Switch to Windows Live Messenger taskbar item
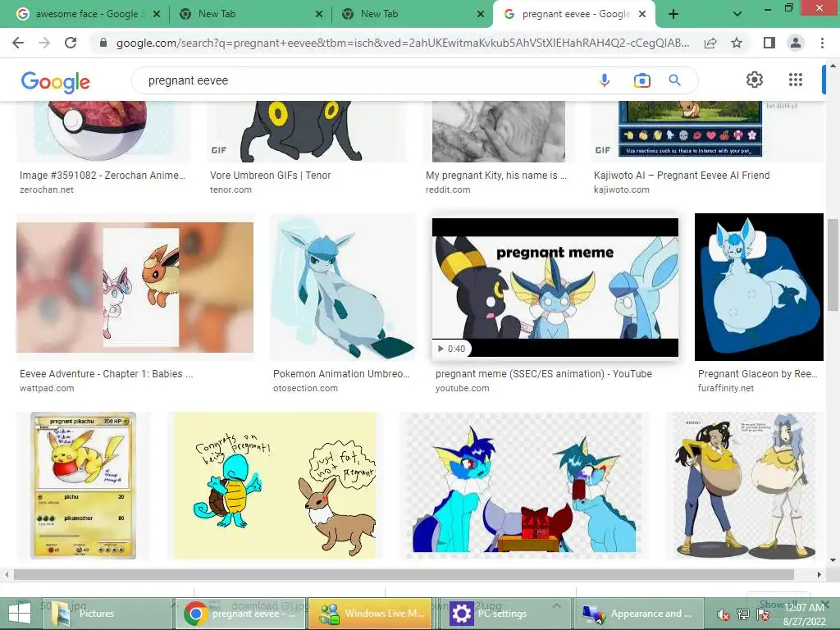840x630 pixels. (370, 614)
